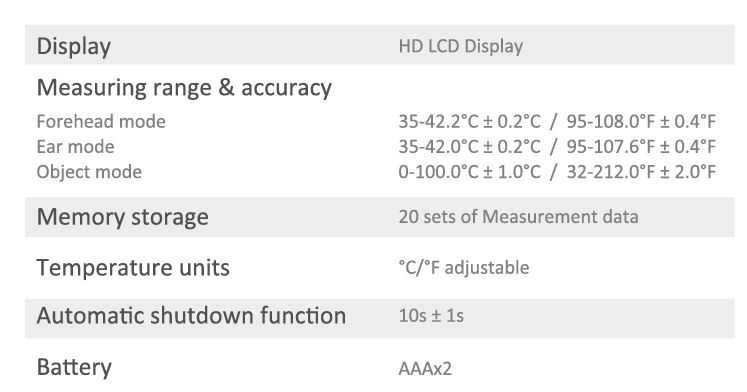
Task: Click the 32-212.0°F ± 2.0°F Fahrenheit value
Action: pyautogui.click(x=641, y=172)
